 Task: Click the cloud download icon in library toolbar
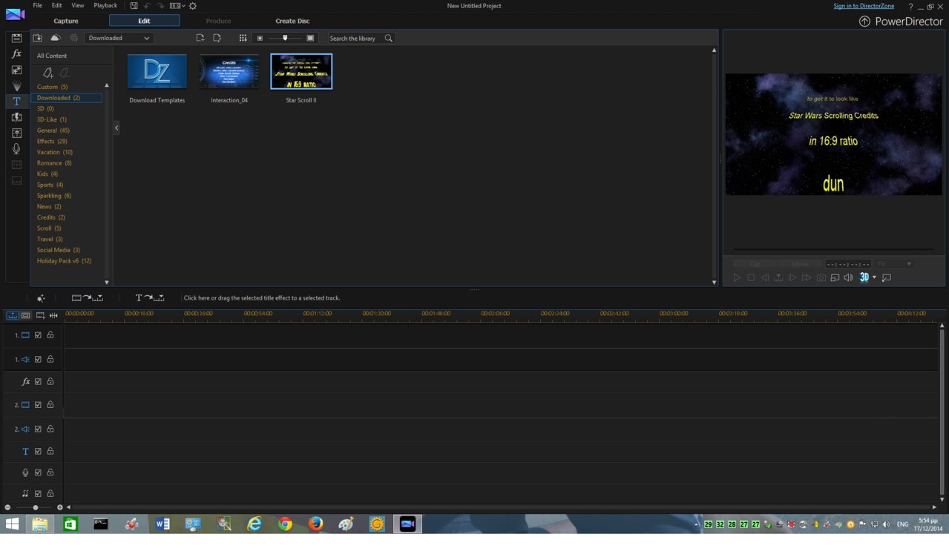tap(55, 38)
